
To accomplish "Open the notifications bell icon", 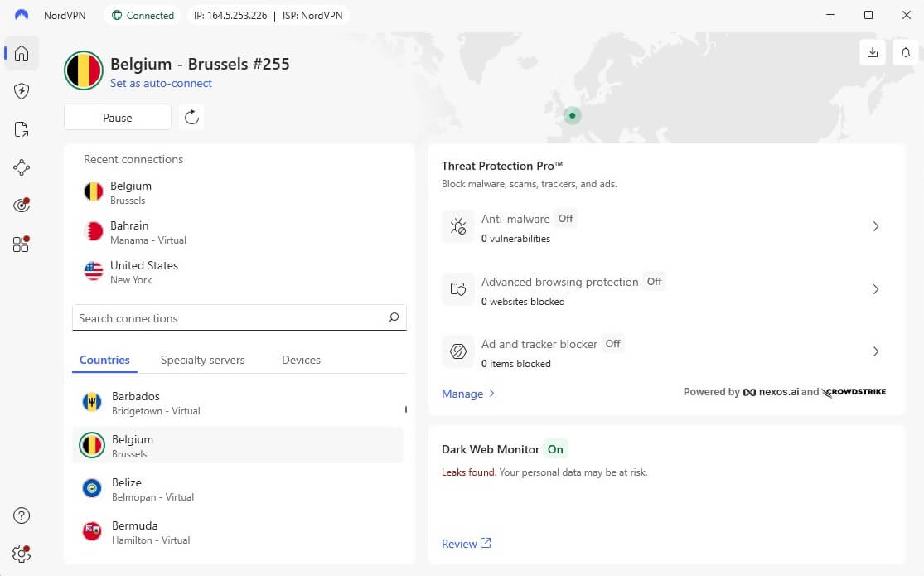I will pyautogui.click(x=906, y=52).
